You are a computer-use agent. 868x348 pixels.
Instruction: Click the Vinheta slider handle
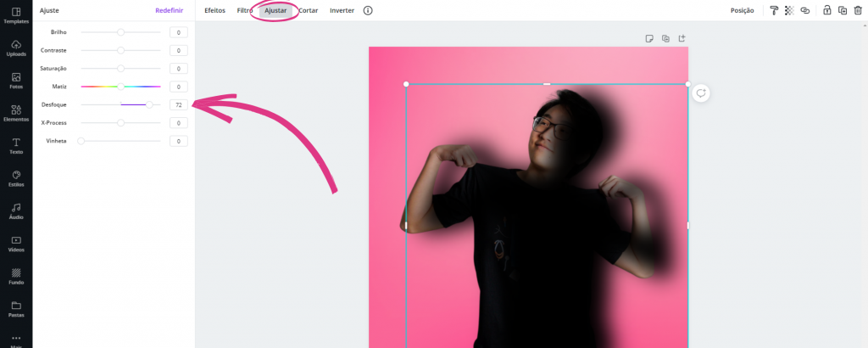[x=81, y=141]
